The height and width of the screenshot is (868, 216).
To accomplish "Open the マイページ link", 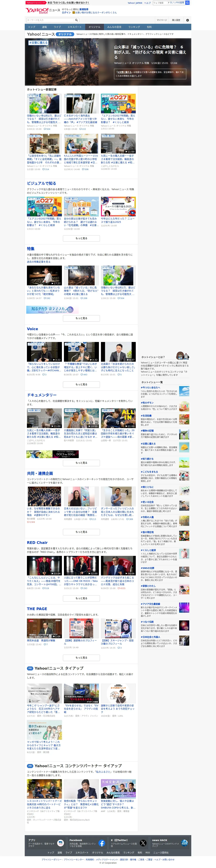I will click(162, 20).
